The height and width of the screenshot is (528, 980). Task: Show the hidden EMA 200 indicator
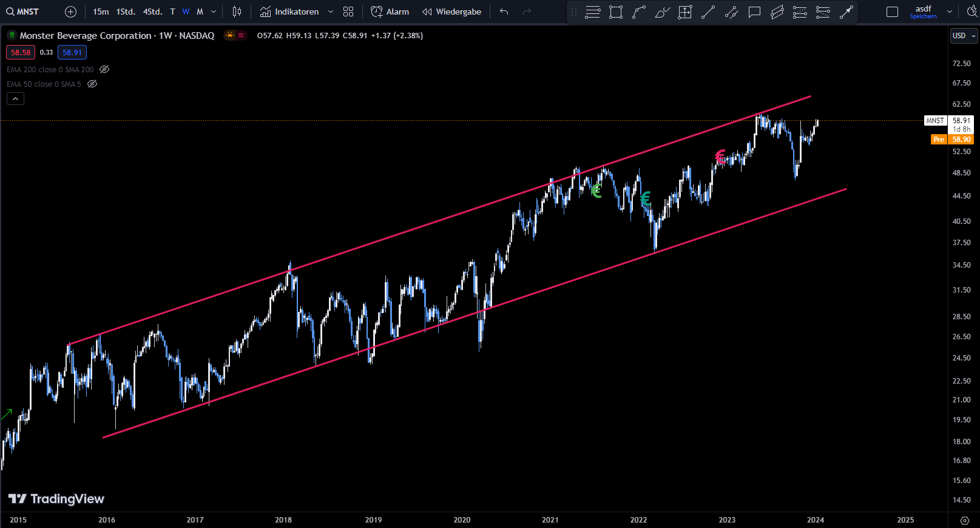pyautogui.click(x=104, y=70)
